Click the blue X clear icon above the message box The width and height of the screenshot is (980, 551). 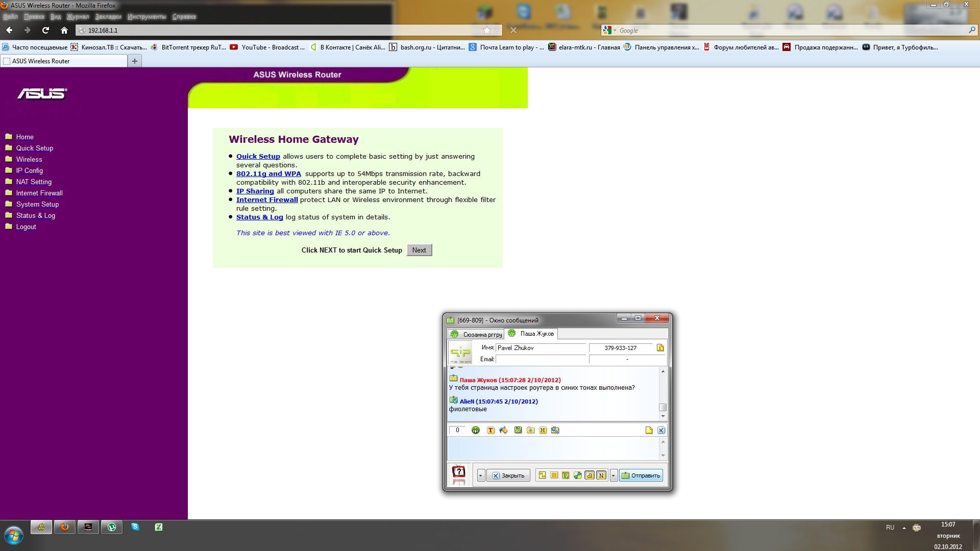click(661, 430)
